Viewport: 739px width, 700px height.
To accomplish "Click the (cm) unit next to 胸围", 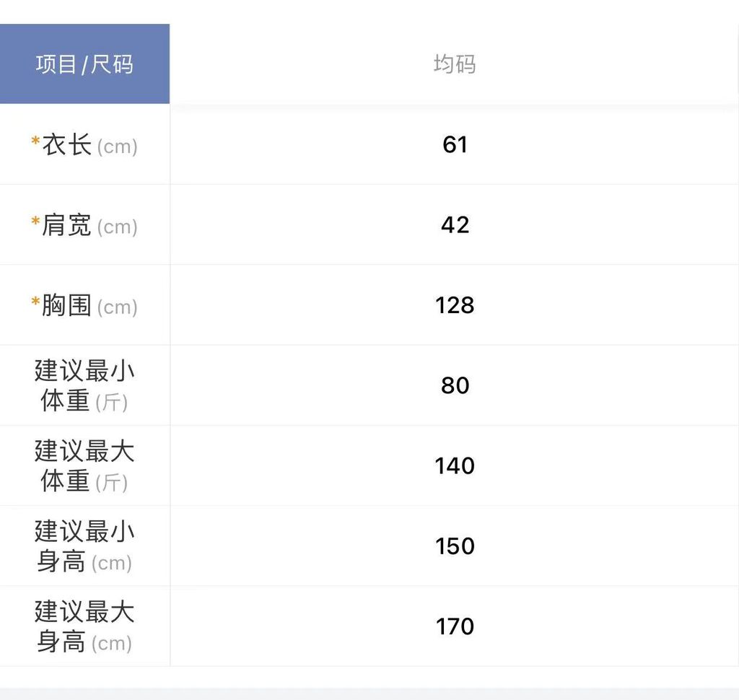I will tap(117, 307).
